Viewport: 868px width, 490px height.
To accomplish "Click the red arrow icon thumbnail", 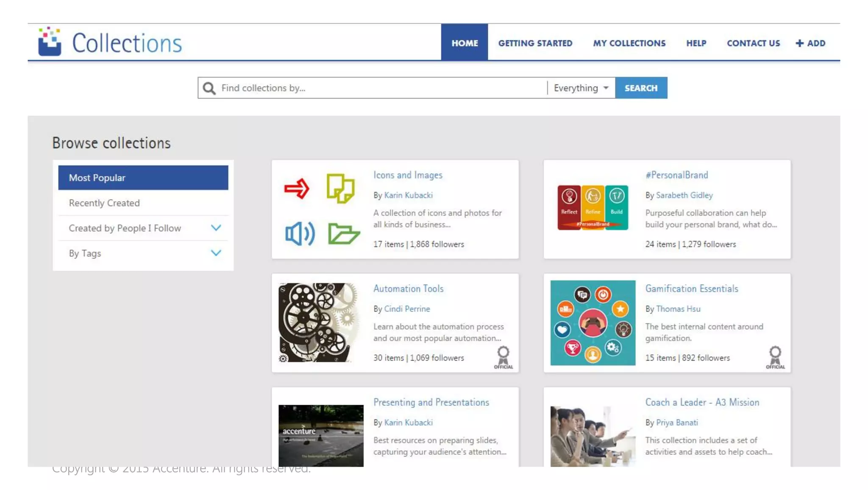I will [297, 189].
